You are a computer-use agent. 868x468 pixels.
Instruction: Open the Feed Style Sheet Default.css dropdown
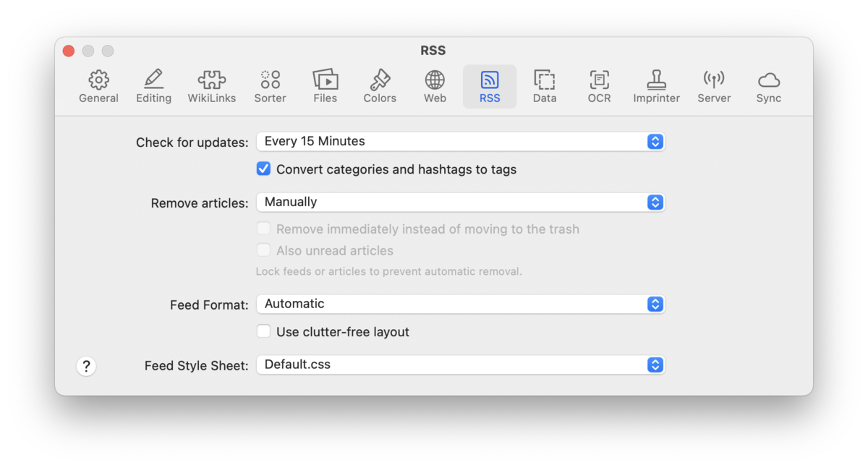pos(460,365)
